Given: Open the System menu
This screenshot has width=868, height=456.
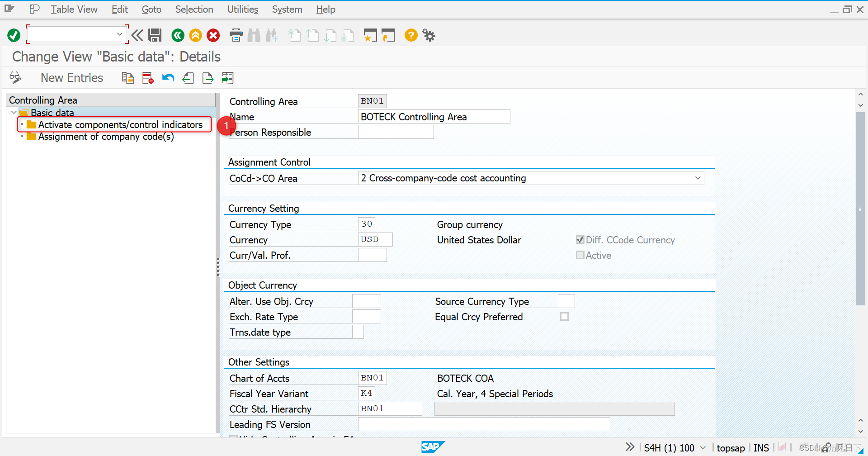Looking at the screenshot, I should [x=287, y=9].
